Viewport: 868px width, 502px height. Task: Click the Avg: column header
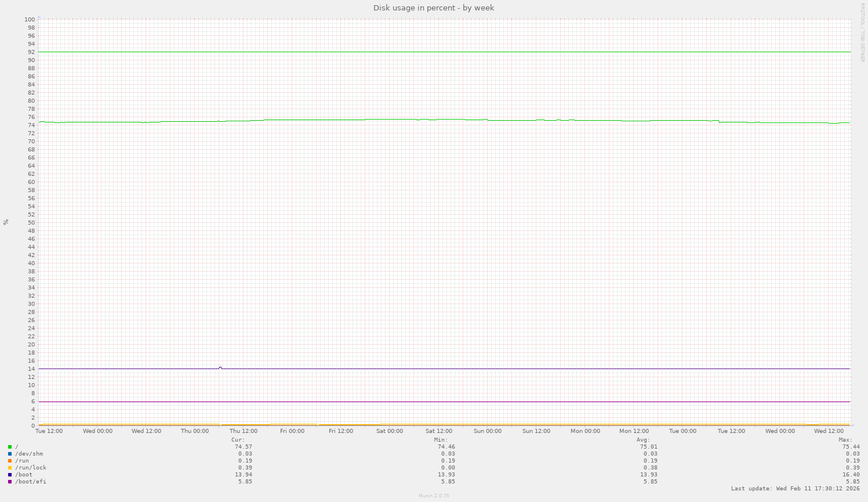tap(644, 439)
